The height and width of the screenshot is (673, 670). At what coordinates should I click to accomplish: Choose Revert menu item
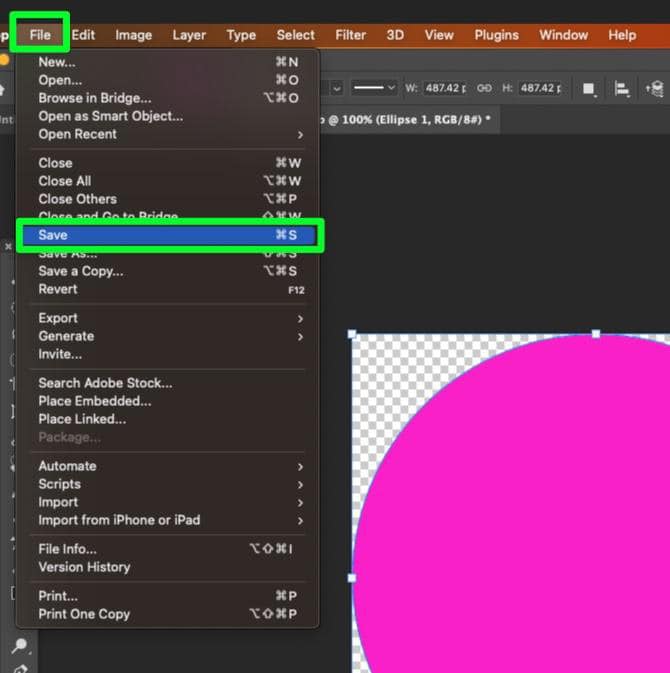(170, 289)
